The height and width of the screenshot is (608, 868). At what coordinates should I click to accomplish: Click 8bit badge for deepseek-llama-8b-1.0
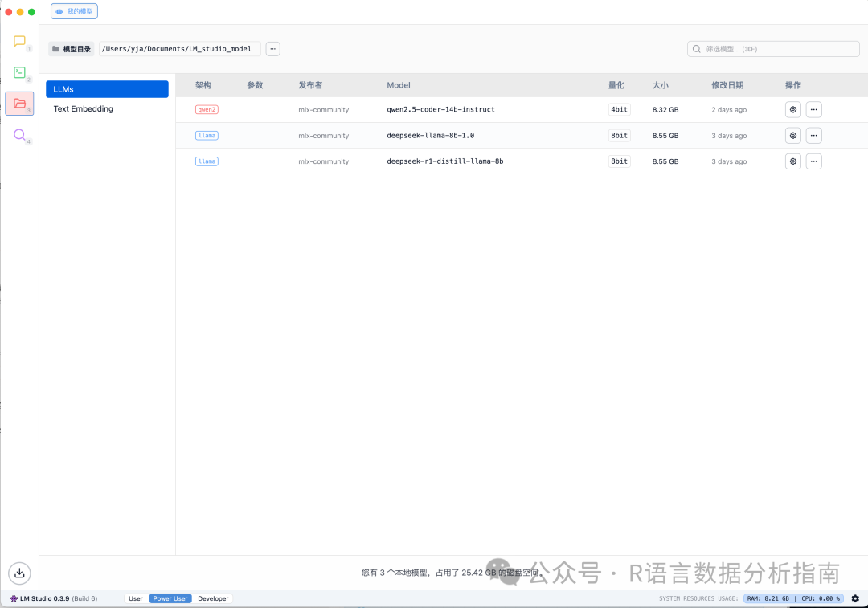point(619,136)
